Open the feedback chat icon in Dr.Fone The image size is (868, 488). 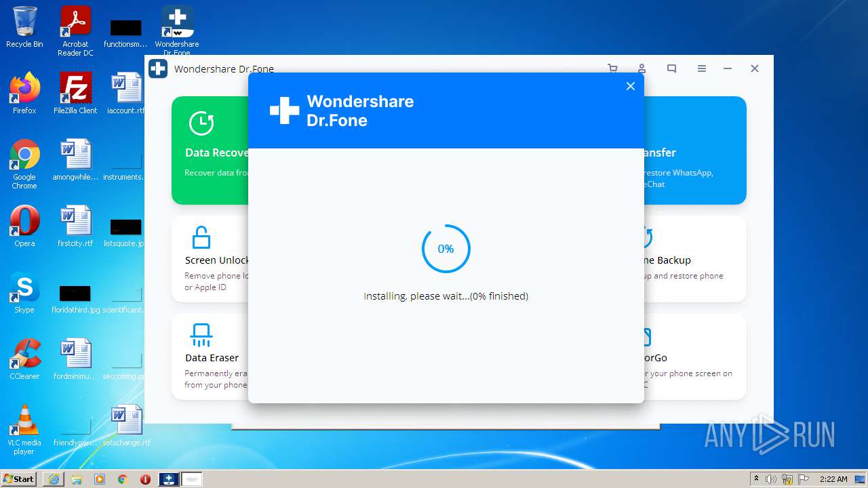(671, 68)
